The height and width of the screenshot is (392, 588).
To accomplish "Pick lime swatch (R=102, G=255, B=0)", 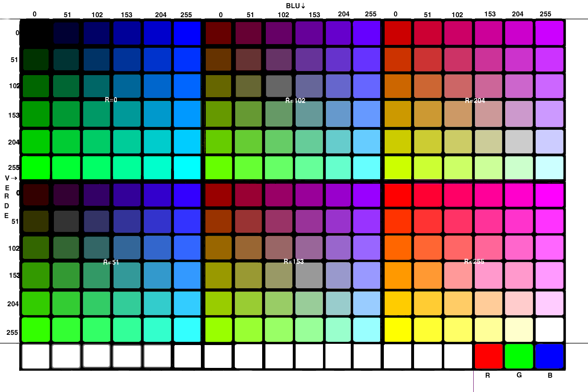I will 218,167.
